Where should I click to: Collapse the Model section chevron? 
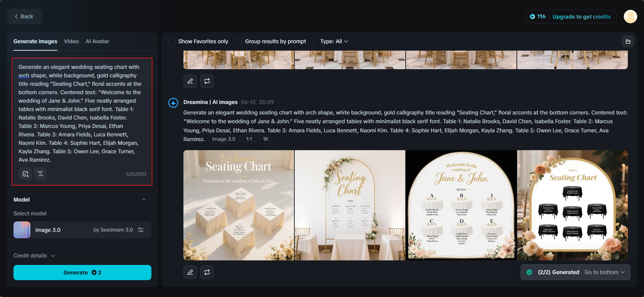coord(144,199)
